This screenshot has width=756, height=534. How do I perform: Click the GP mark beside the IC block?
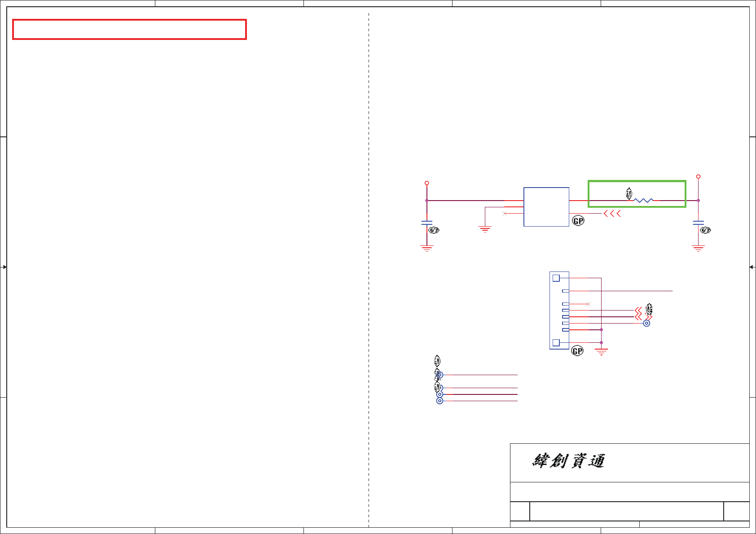[578, 221]
